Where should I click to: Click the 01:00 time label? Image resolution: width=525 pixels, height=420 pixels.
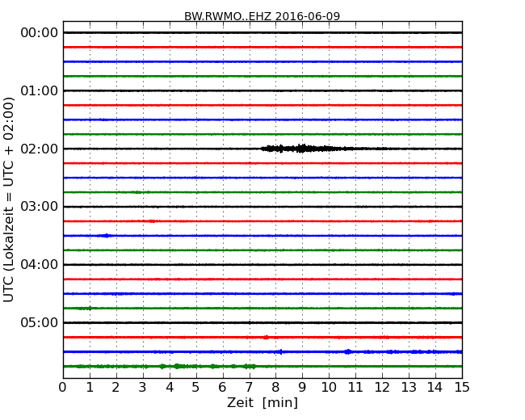click(x=40, y=90)
